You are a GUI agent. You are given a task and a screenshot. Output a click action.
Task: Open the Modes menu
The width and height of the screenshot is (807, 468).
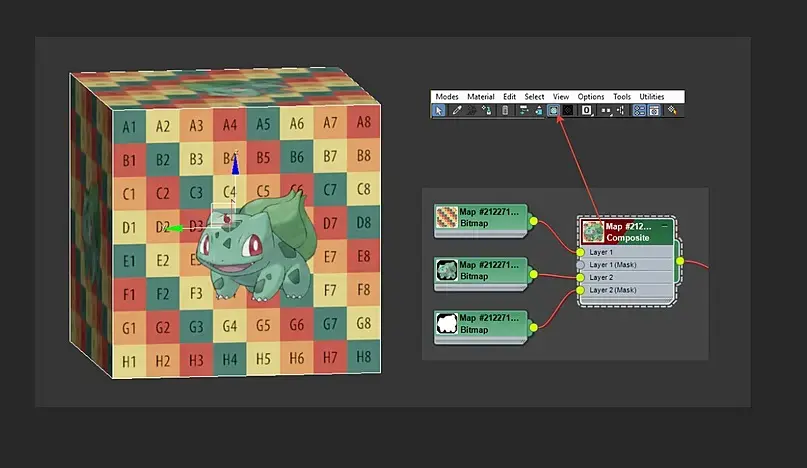click(x=447, y=96)
